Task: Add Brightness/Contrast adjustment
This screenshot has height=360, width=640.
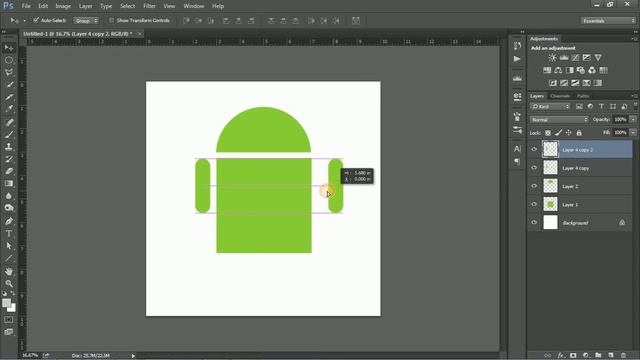Action: pyautogui.click(x=552, y=58)
